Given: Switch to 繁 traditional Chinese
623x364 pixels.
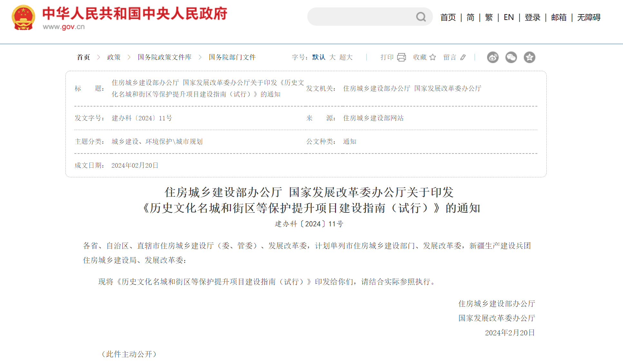Looking at the screenshot, I should pos(489,17).
